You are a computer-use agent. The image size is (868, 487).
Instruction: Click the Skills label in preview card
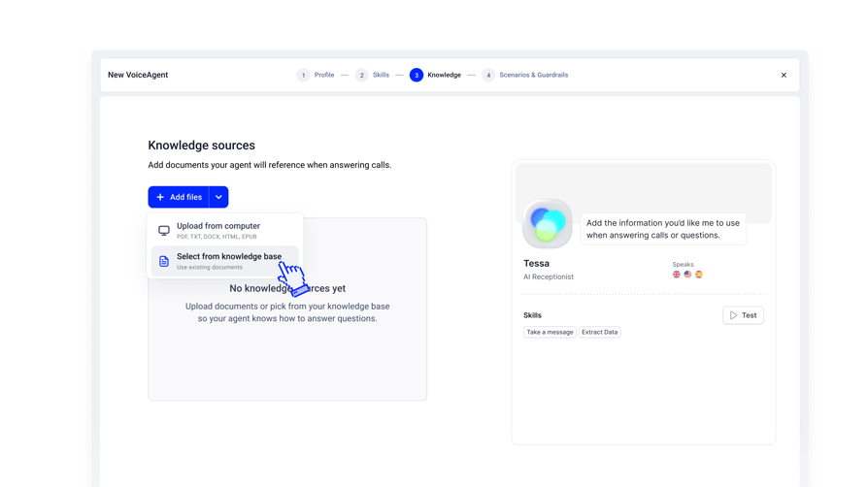click(532, 315)
